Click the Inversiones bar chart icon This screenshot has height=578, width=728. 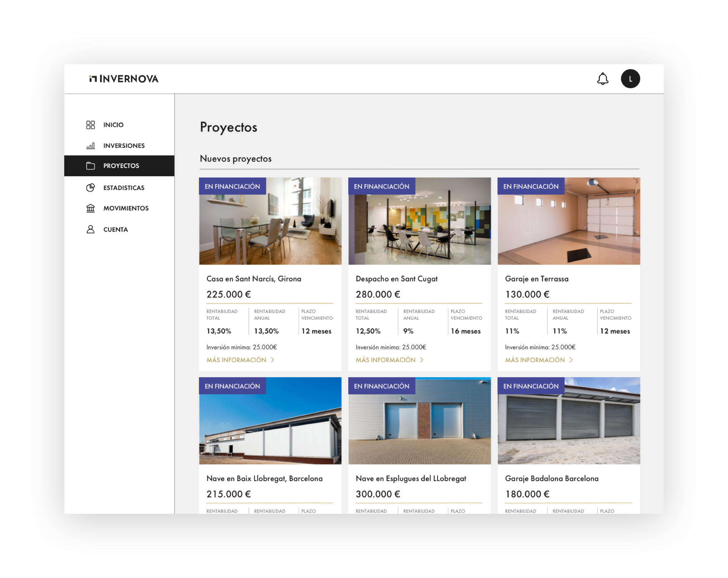(x=91, y=146)
